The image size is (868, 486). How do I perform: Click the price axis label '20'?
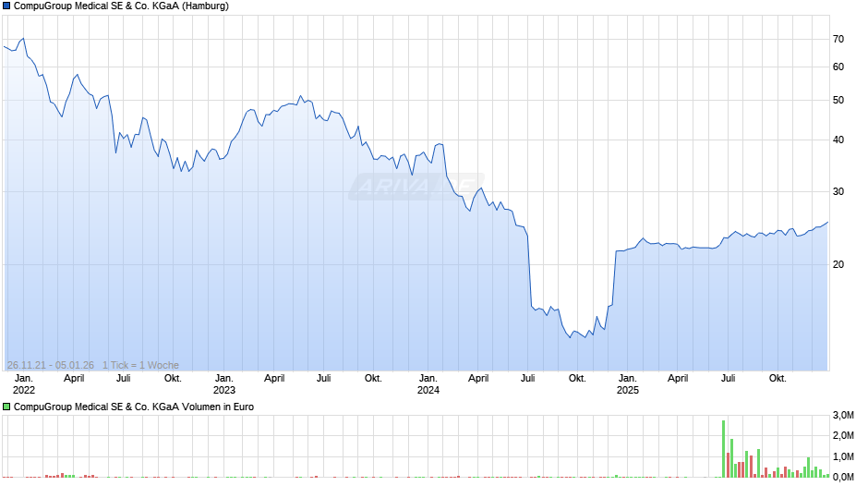[x=838, y=264]
